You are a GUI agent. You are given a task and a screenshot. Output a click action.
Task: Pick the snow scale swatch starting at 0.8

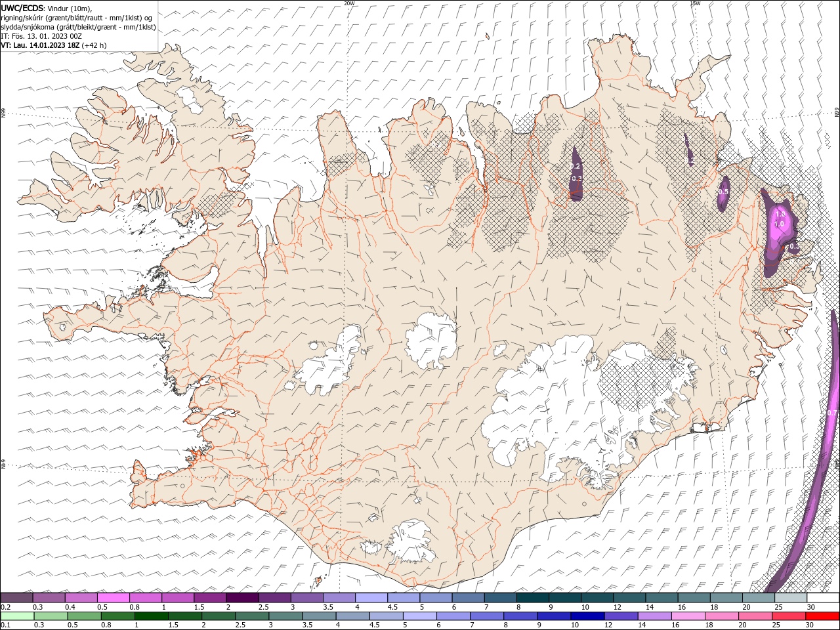tap(146, 598)
